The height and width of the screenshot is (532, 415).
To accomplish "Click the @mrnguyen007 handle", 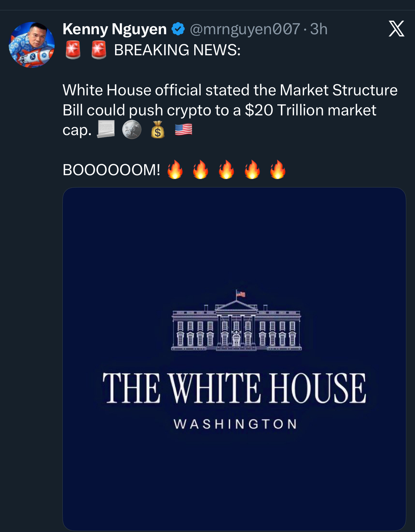I will click(x=245, y=29).
